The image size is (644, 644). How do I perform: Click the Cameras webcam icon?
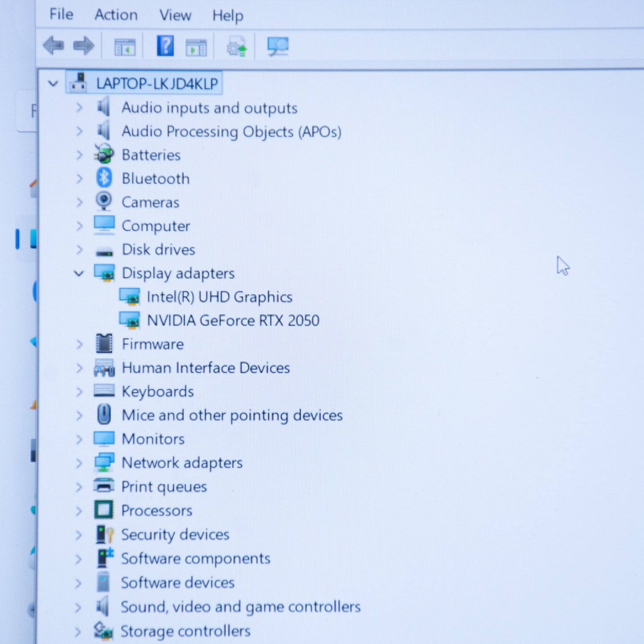coord(104,201)
